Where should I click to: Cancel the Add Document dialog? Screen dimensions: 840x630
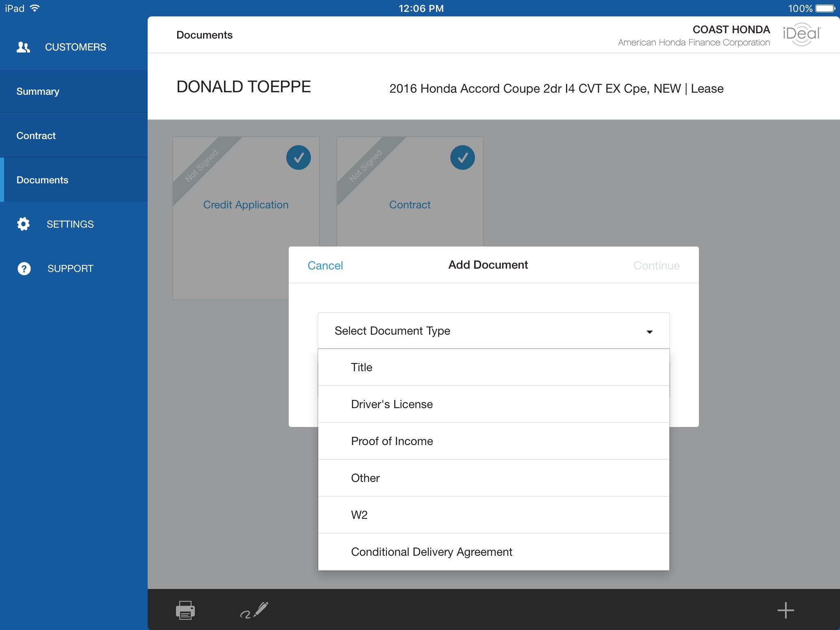pos(325,265)
